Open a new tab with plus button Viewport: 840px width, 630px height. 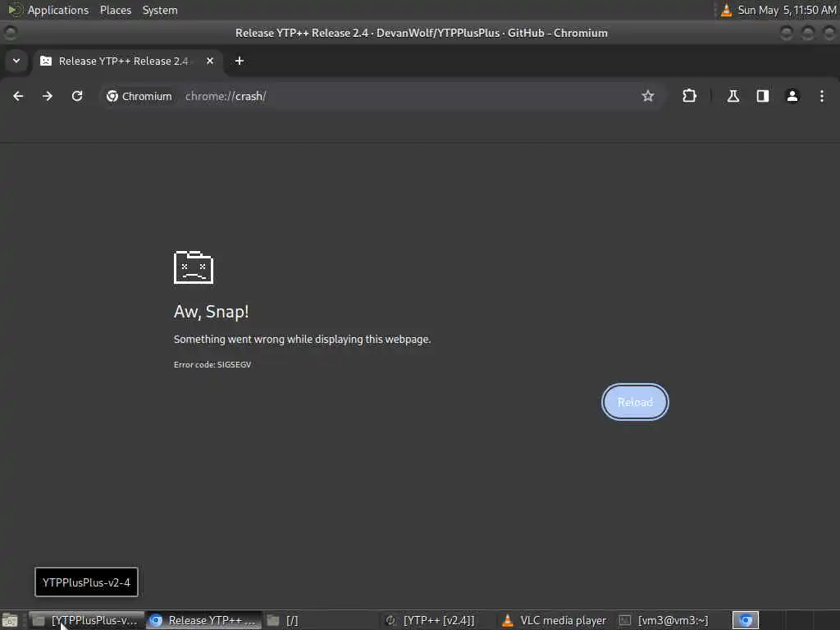tap(240, 61)
